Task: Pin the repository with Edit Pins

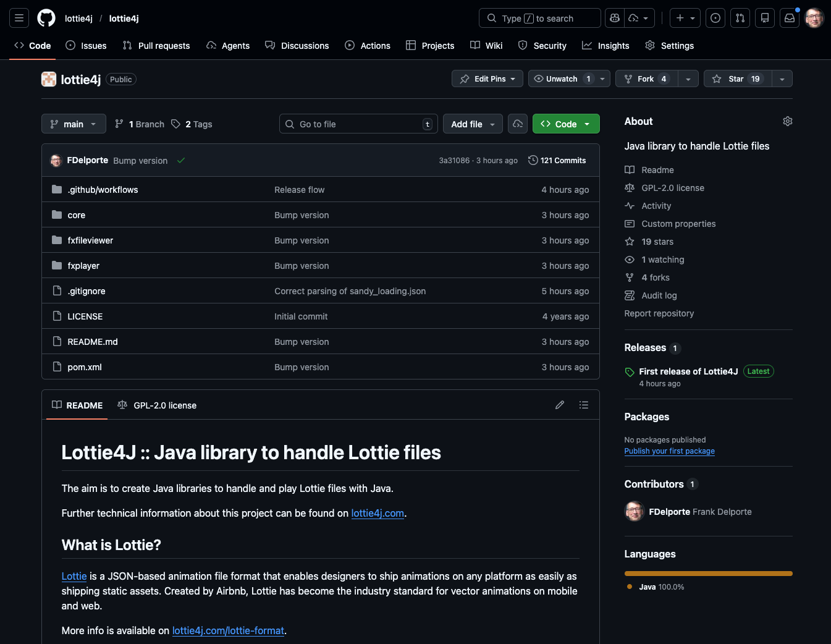Action: click(487, 78)
